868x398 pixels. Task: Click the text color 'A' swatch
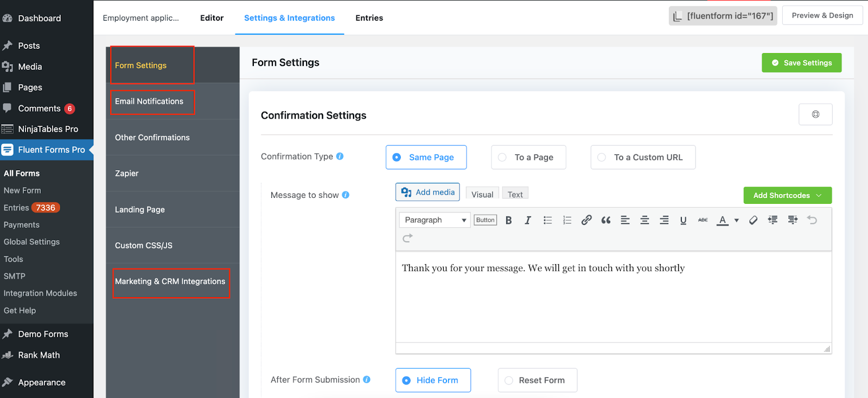[722, 220]
